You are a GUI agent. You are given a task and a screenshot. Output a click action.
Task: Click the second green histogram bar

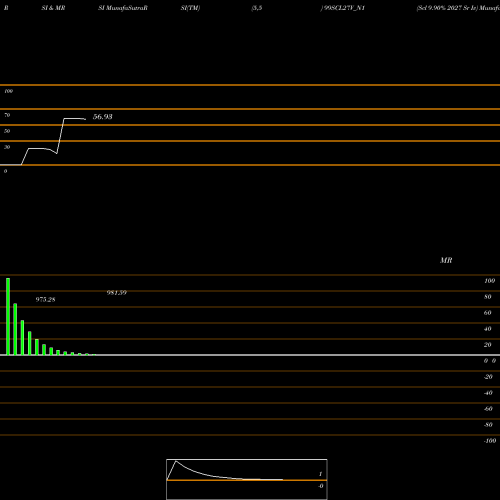(x=15, y=329)
